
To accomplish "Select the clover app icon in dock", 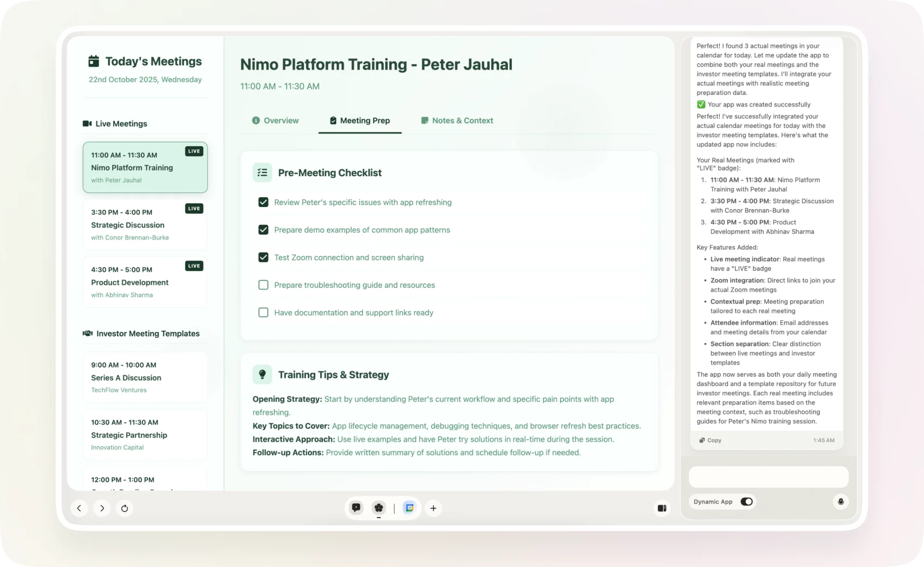I will 379,508.
